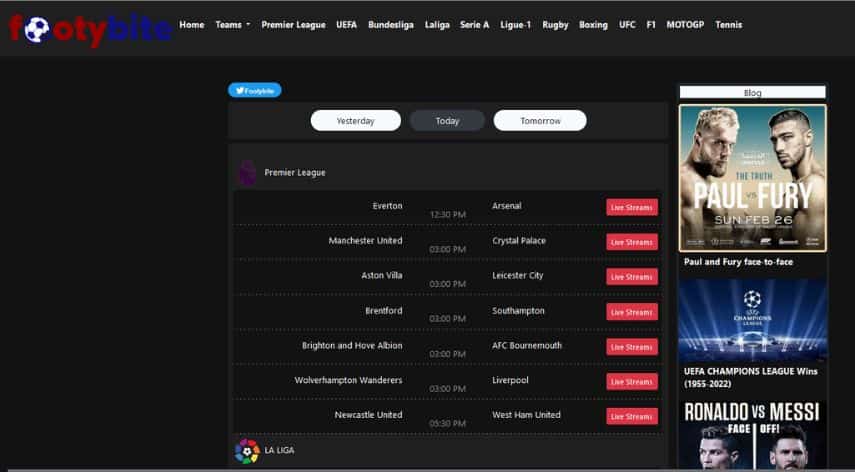The height and width of the screenshot is (472, 855).
Task: Click the Brentford team name
Action: [384, 311]
